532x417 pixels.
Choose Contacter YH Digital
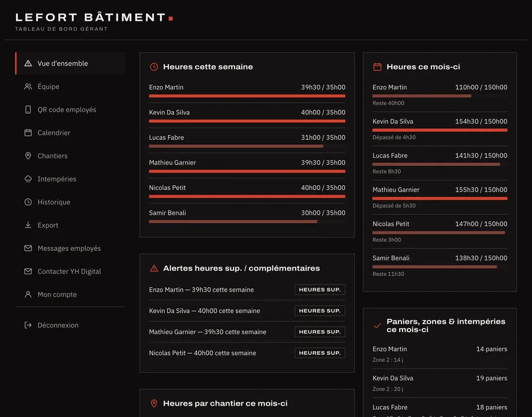(x=70, y=271)
